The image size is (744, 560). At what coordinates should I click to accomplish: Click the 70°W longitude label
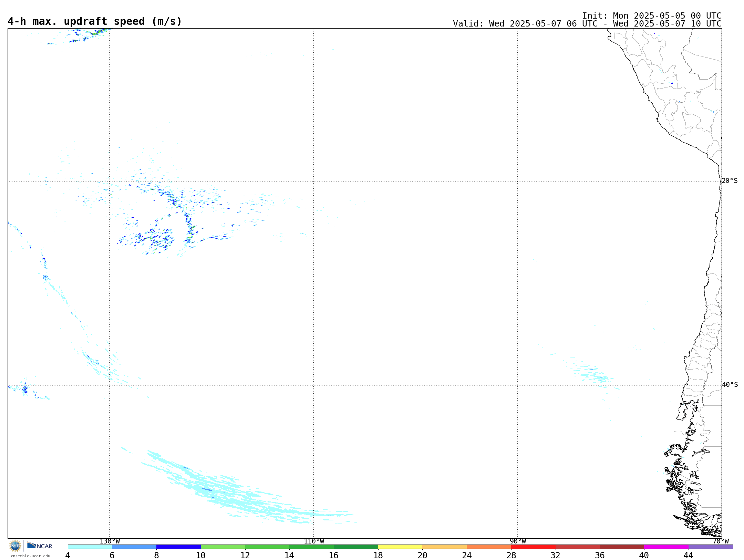click(721, 541)
